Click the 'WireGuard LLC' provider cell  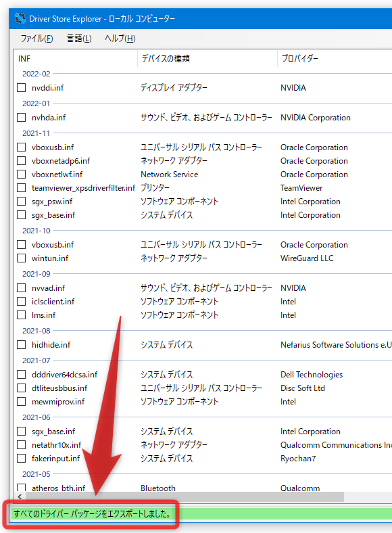tap(307, 258)
